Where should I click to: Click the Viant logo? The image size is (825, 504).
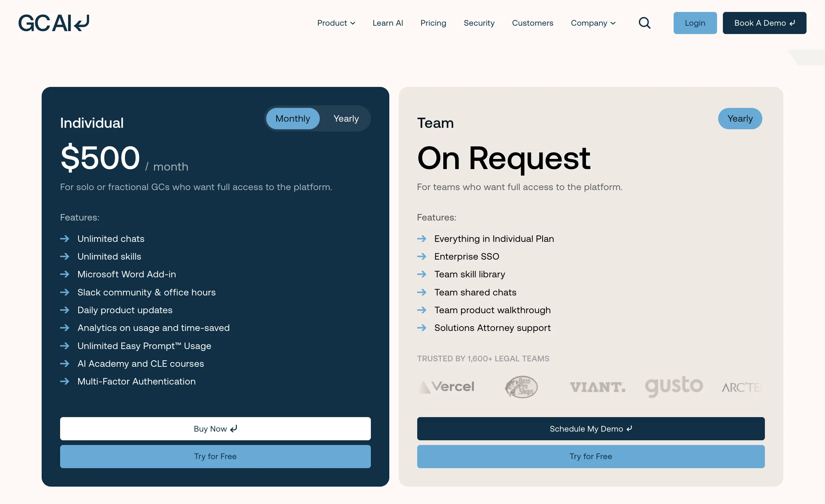[598, 387]
